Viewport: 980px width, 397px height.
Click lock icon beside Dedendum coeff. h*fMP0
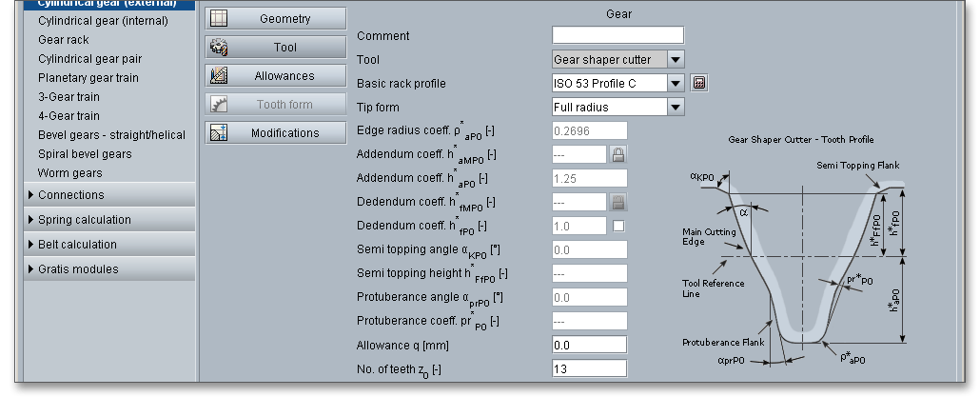(617, 202)
